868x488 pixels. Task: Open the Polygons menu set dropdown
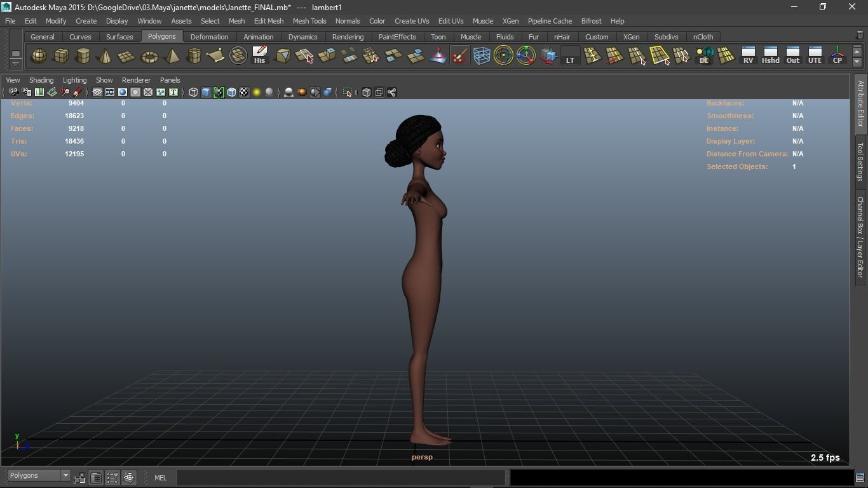(39, 475)
